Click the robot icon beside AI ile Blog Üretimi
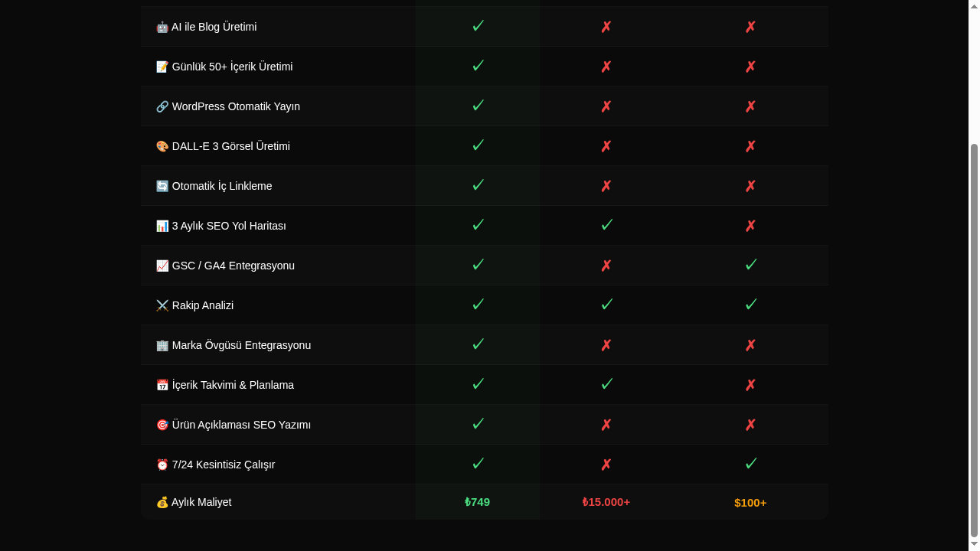 [x=162, y=27]
